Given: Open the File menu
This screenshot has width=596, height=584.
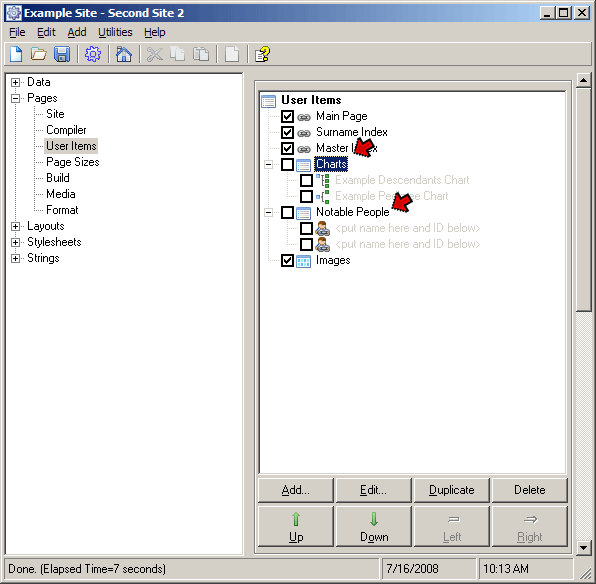Looking at the screenshot, I should tap(17, 33).
